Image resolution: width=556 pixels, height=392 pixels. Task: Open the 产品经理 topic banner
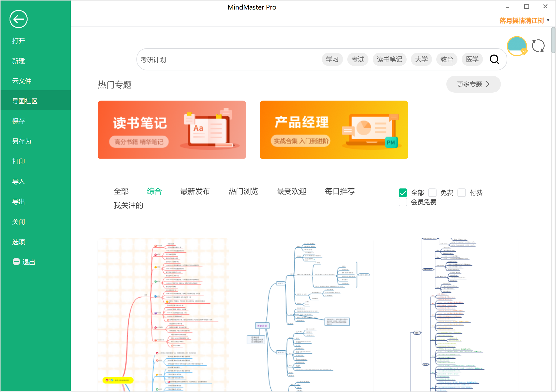[334, 130]
